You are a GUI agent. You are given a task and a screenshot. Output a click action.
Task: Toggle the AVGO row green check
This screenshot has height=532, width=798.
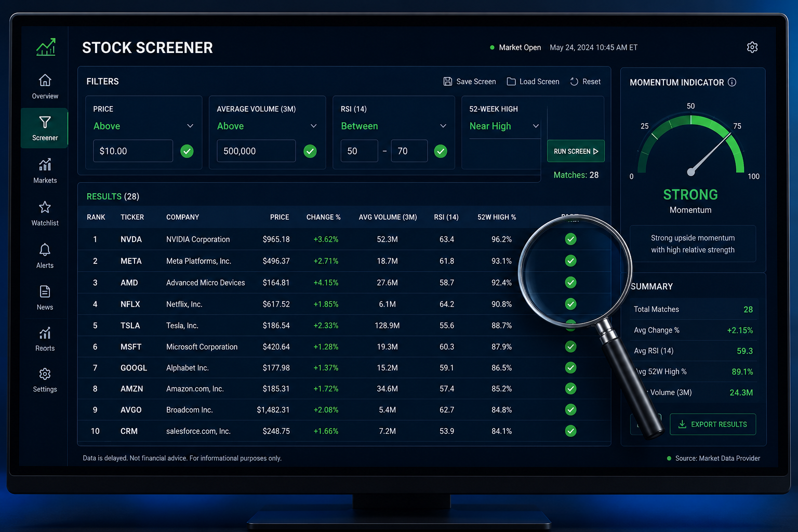pos(570,410)
